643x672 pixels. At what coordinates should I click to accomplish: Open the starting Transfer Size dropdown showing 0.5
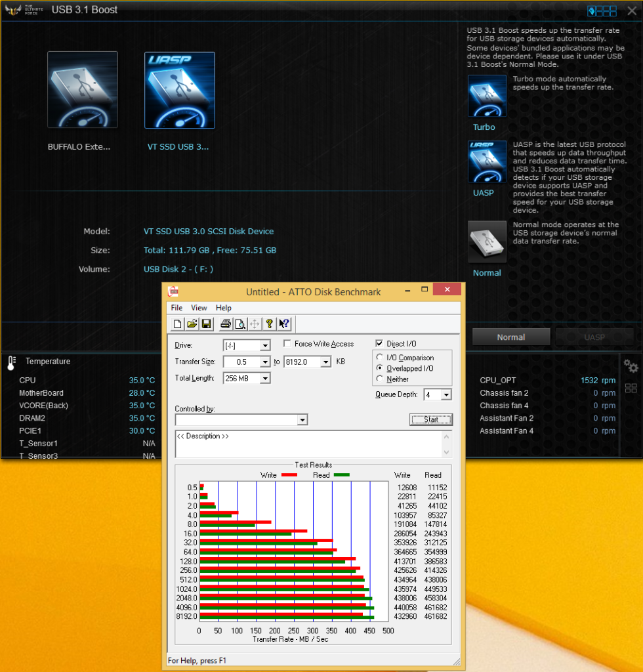[265, 362]
